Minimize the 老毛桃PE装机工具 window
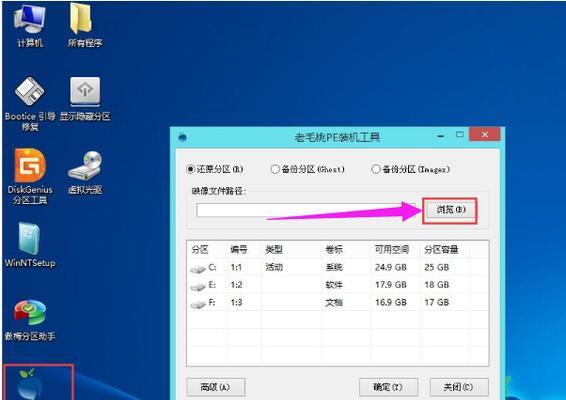Viewport: 566px width, 400px height. click(440, 136)
